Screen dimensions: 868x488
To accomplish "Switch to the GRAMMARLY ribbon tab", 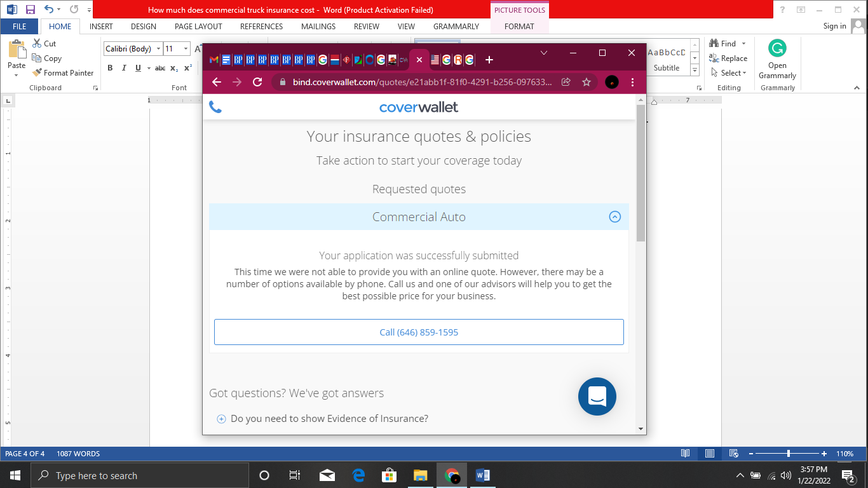I will pyautogui.click(x=456, y=27).
